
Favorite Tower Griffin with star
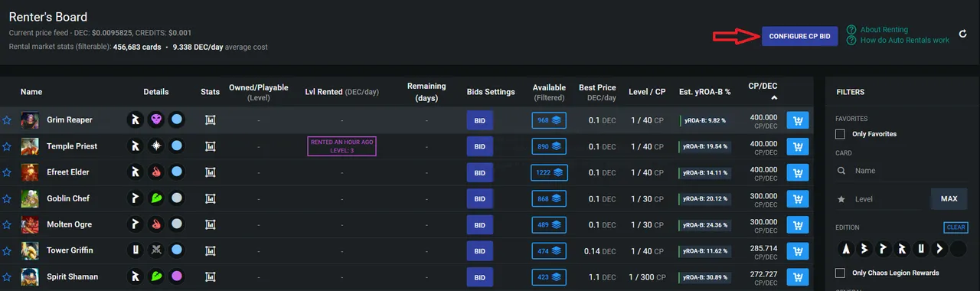click(7, 250)
